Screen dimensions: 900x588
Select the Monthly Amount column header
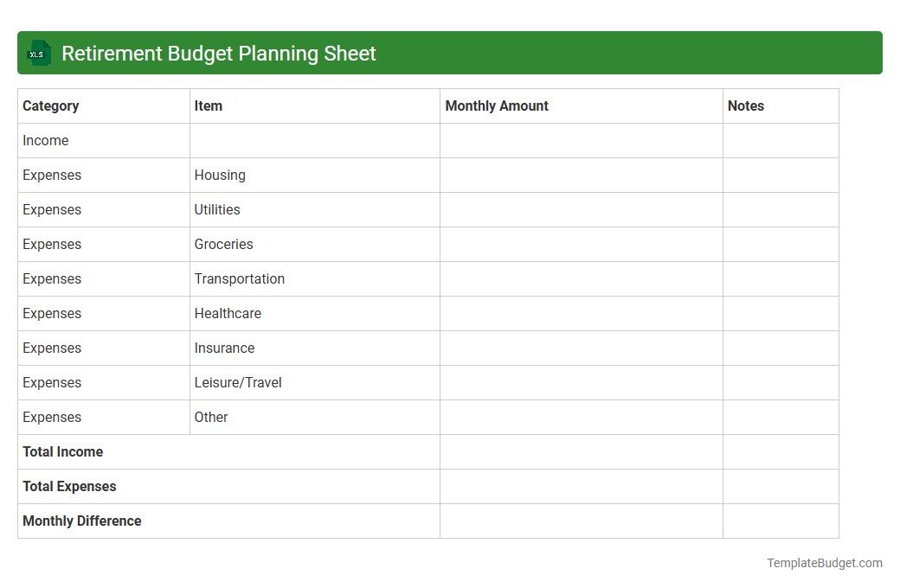coord(496,105)
